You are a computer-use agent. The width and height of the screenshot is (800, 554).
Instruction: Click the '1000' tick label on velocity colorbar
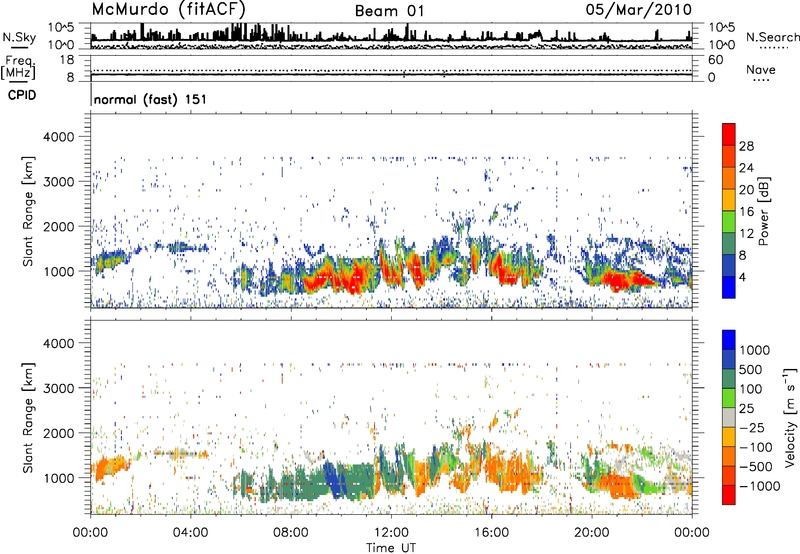754,350
